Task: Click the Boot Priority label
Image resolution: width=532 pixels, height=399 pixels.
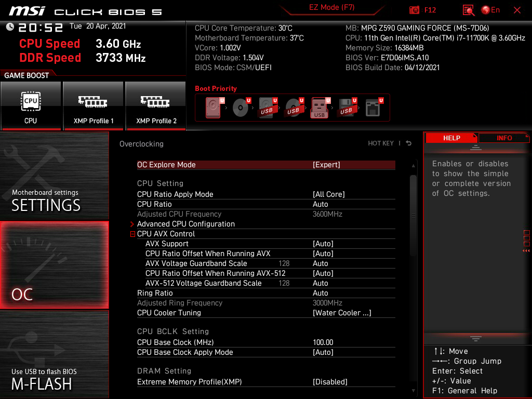Action: [216, 88]
